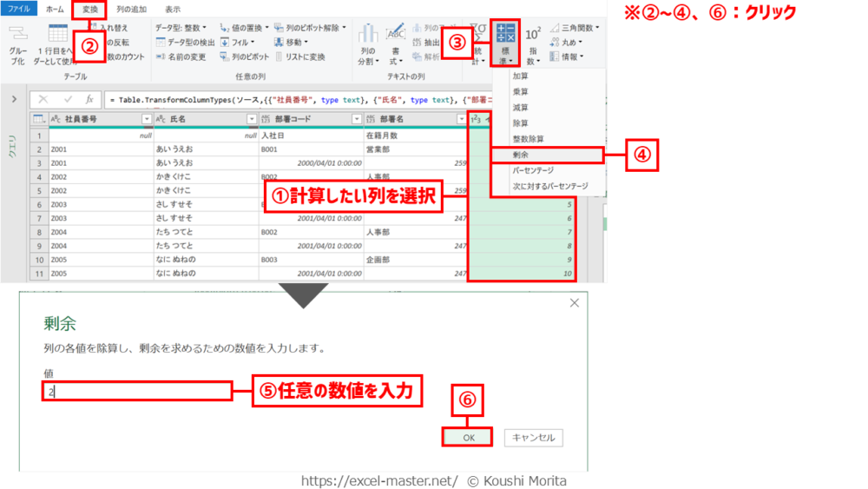Click the グループ化 (Group By) icon
The height and width of the screenshot is (489, 868).
[x=17, y=35]
